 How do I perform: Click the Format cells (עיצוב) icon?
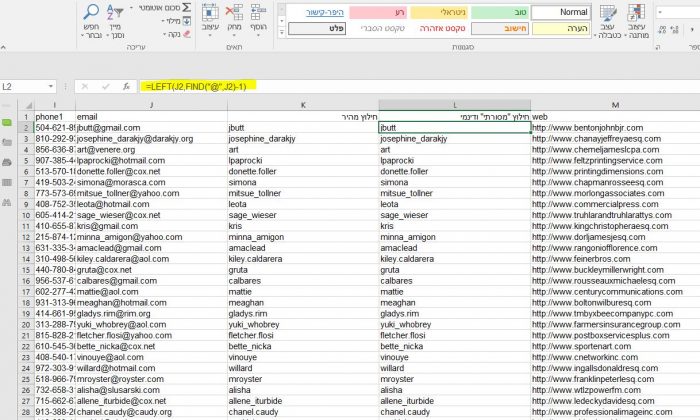click(x=210, y=12)
